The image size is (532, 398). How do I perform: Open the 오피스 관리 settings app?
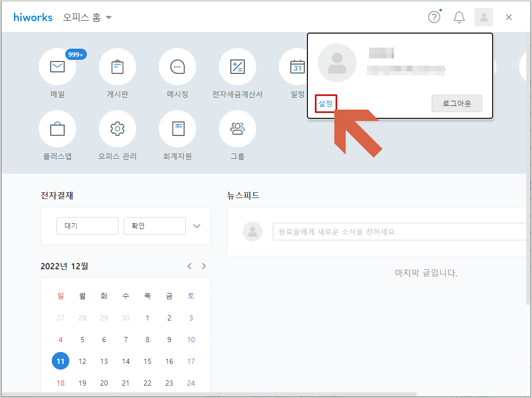[x=117, y=129]
